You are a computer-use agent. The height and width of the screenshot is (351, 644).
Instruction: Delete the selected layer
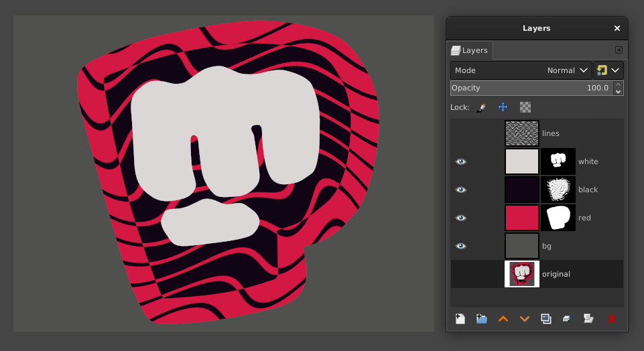(x=612, y=319)
